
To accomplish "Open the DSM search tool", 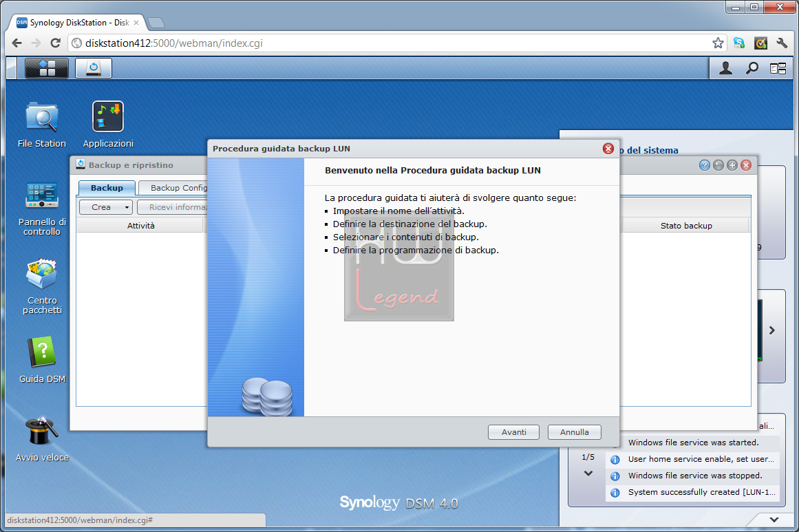I will (752, 68).
